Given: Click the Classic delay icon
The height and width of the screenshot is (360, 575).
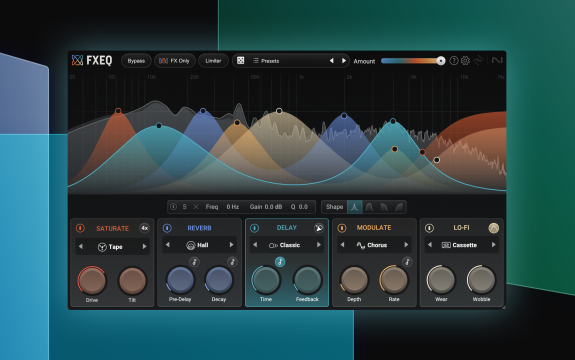Looking at the screenshot, I should [x=273, y=245].
